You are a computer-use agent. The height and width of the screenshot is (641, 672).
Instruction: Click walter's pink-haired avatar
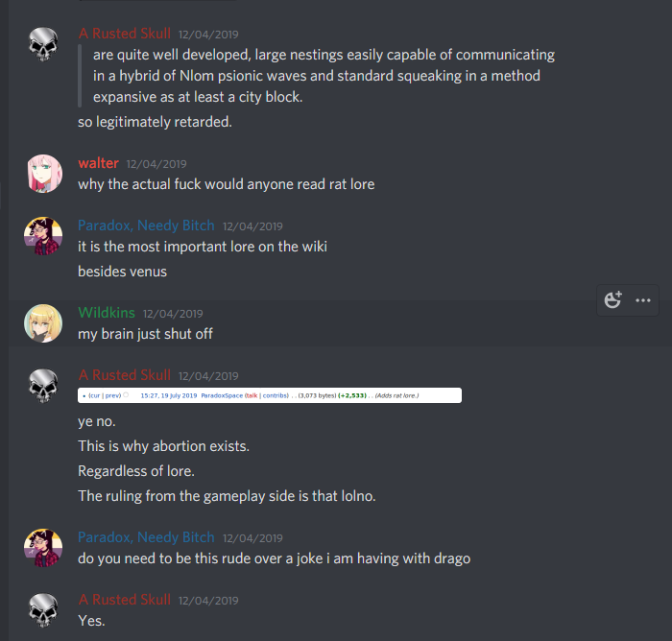[x=43, y=173]
